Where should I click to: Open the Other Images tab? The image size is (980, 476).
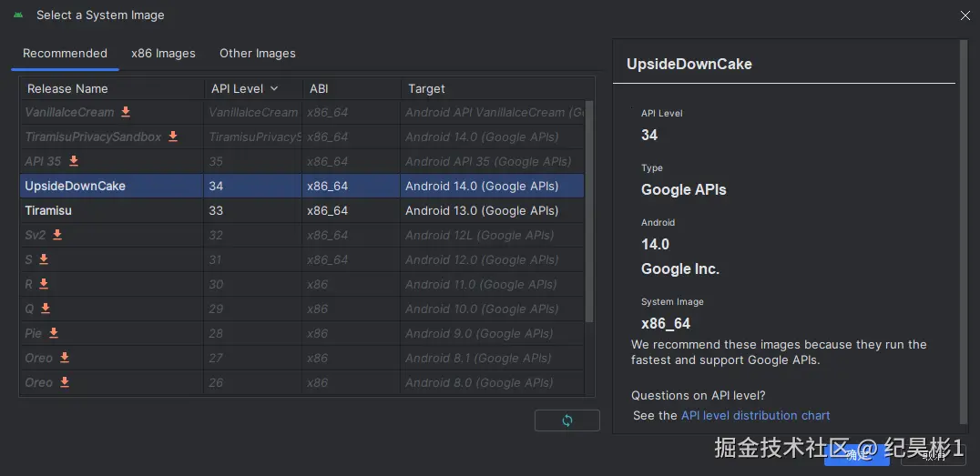point(257,53)
